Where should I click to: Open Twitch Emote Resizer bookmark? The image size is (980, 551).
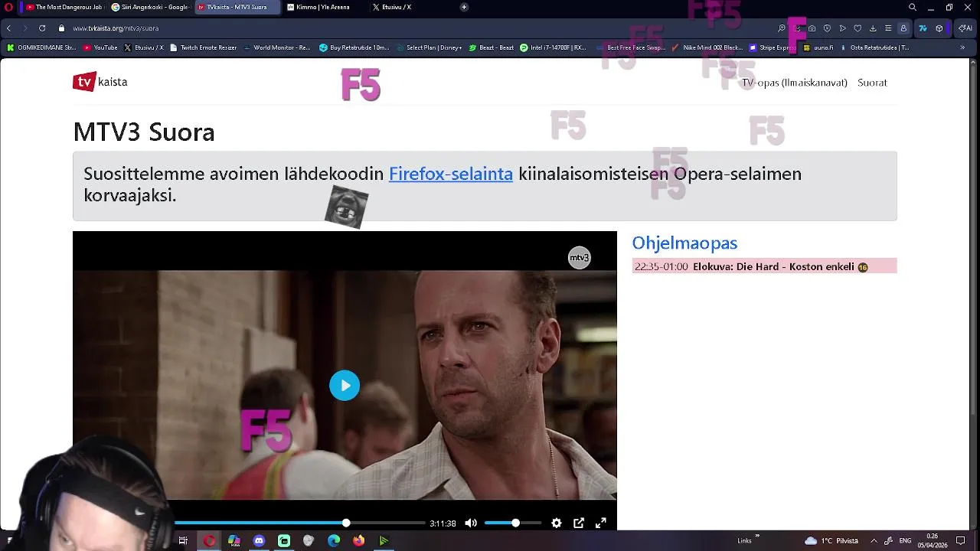(202, 47)
